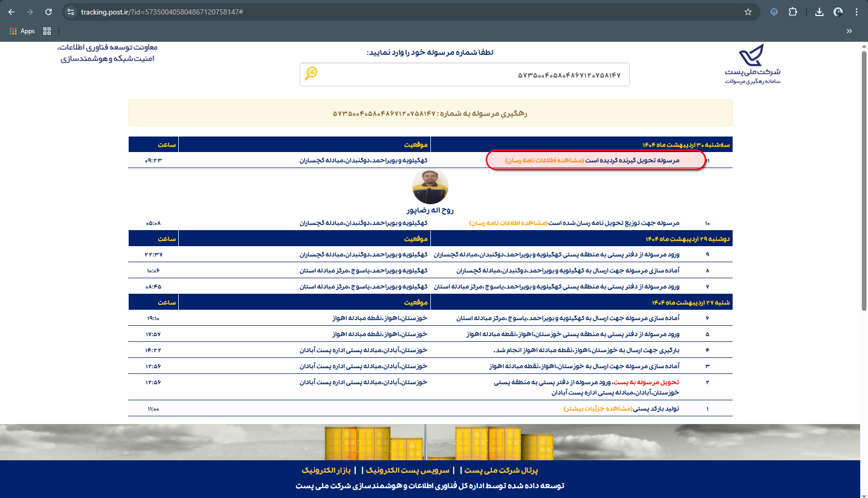Select time 08:45 in row 7
The height and width of the screenshot is (498, 868).
click(x=153, y=286)
